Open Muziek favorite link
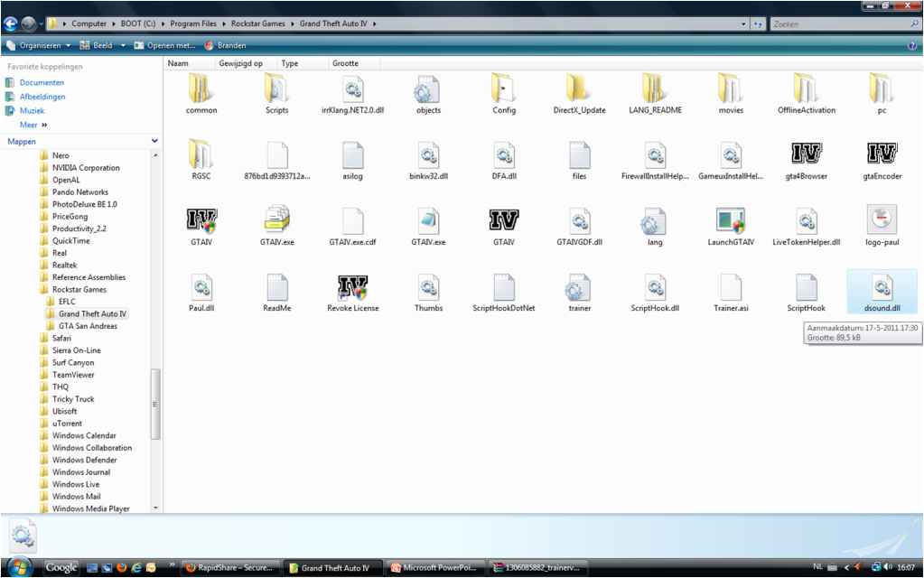Image resolution: width=924 pixels, height=578 pixels. click(x=32, y=111)
